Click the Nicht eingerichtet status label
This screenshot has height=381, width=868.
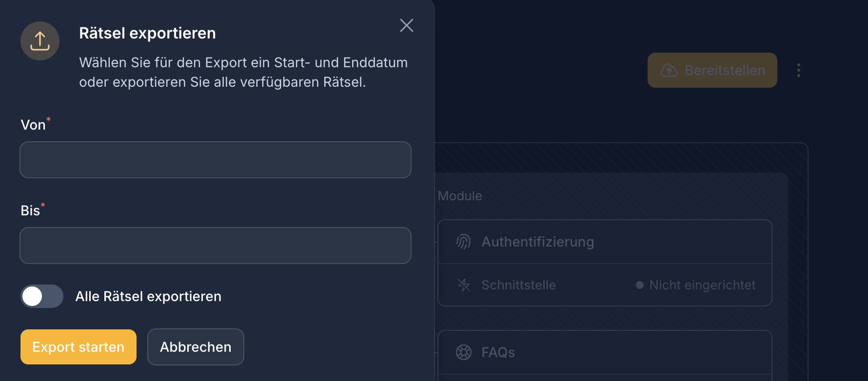tap(702, 285)
